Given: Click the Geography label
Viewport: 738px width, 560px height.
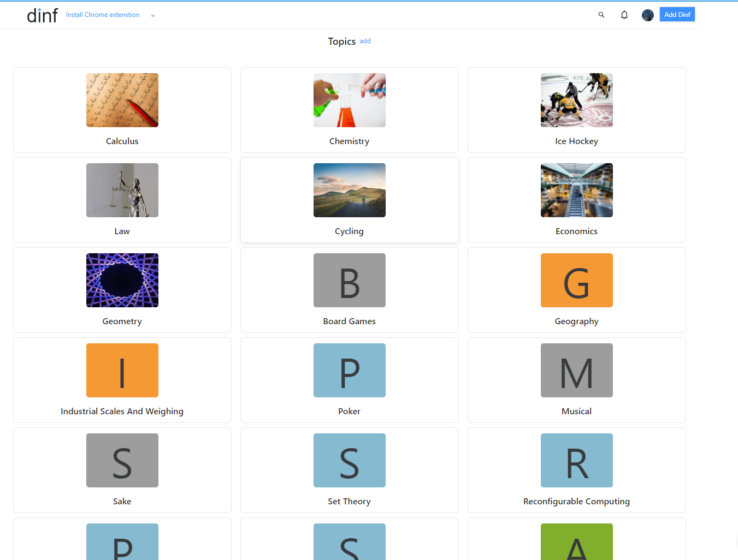Looking at the screenshot, I should [x=577, y=321].
